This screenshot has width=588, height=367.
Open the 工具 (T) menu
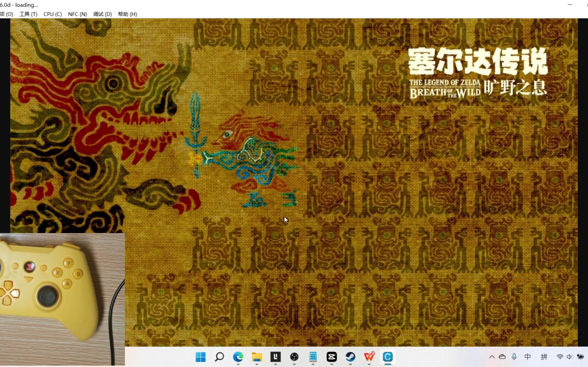coord(28,14)
